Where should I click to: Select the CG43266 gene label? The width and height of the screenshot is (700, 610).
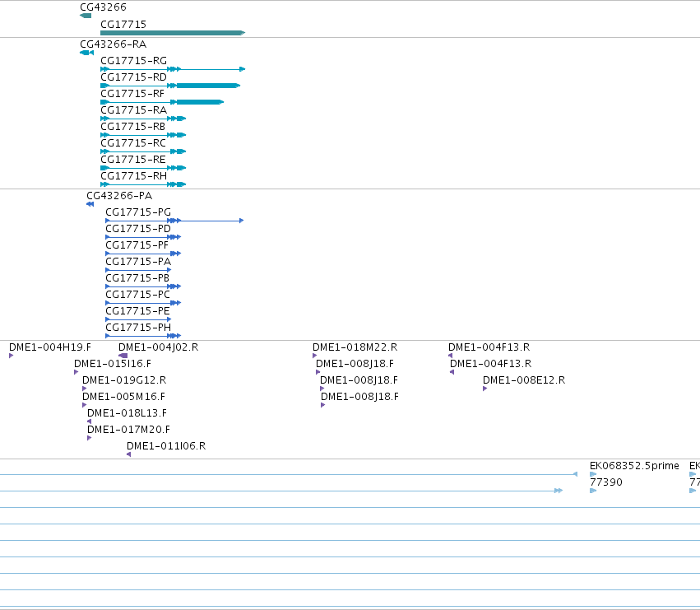pos(103,7)
